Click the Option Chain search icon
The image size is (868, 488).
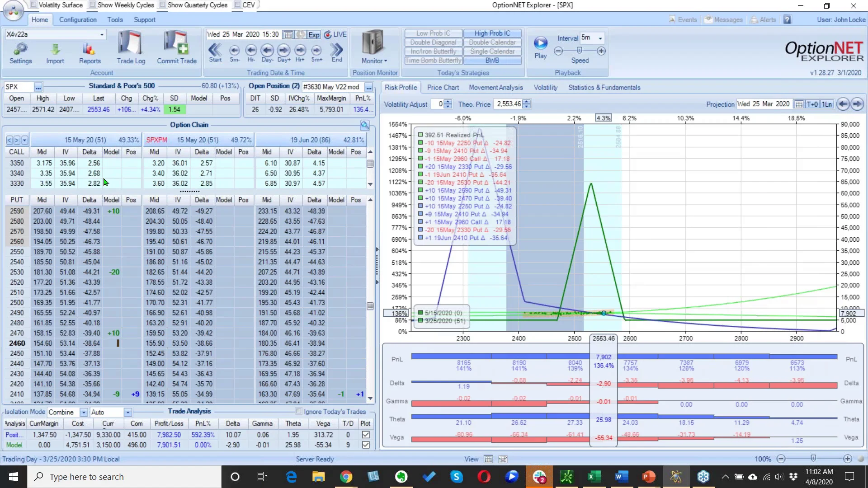coord(365,125)
